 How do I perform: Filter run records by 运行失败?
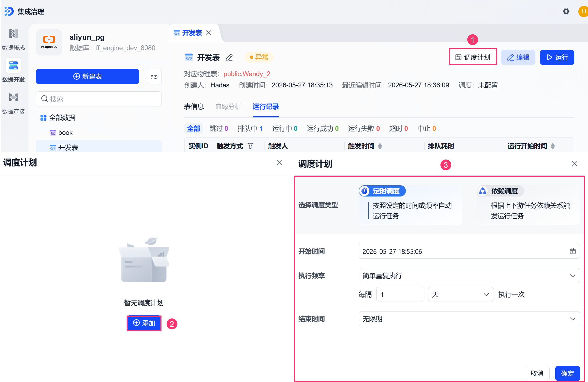click(364, 128)
